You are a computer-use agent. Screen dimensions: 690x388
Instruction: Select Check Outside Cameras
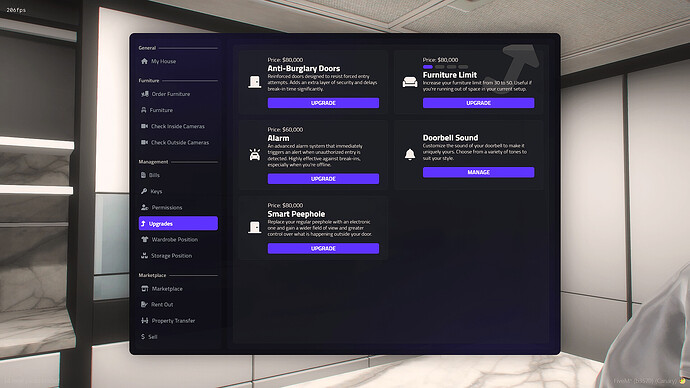tap(178, 143)
